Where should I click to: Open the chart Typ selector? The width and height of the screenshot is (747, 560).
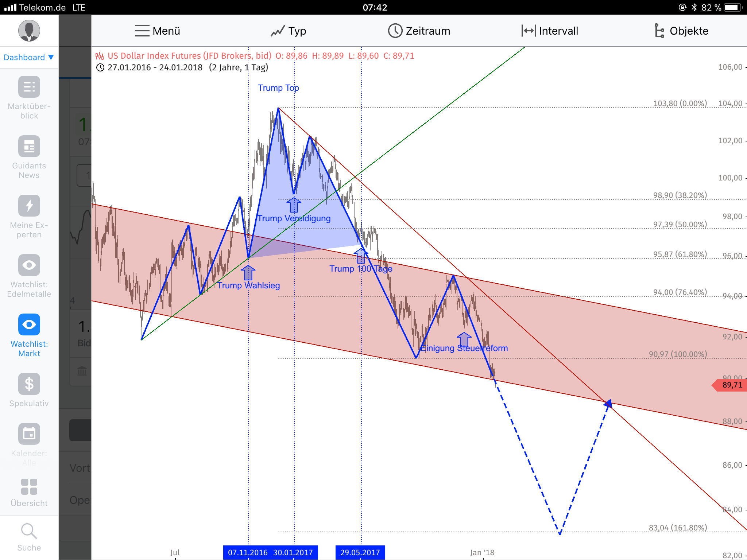289,31
